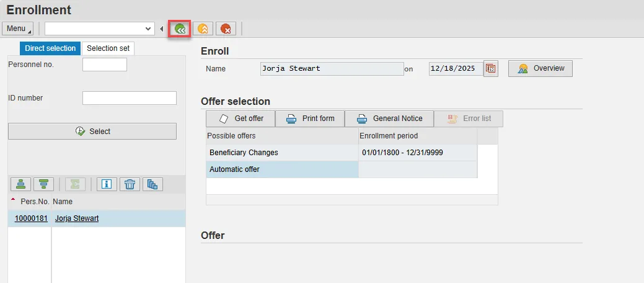
Task: Open the command field dropdown
Action: tap(148, 29)
